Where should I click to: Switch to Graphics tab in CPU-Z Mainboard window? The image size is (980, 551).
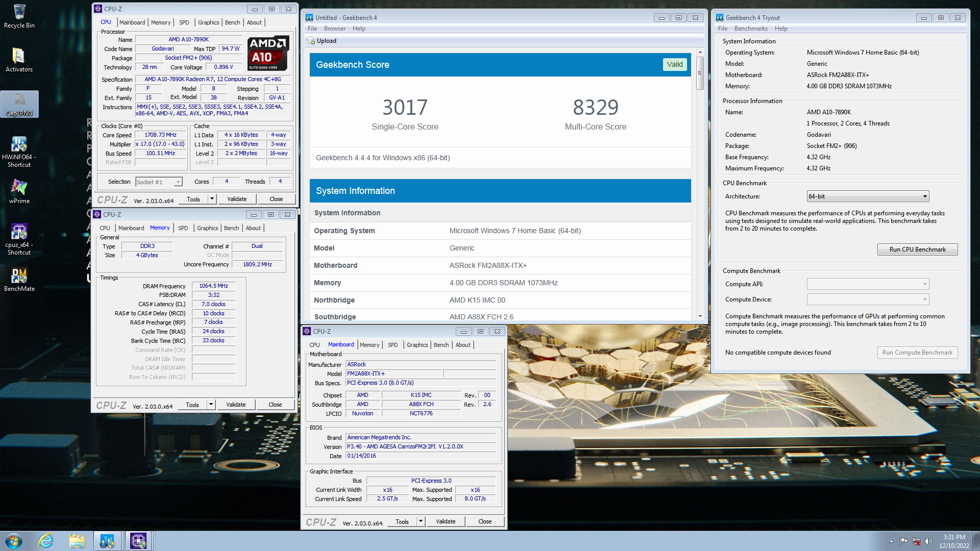[x=418, y=345]
